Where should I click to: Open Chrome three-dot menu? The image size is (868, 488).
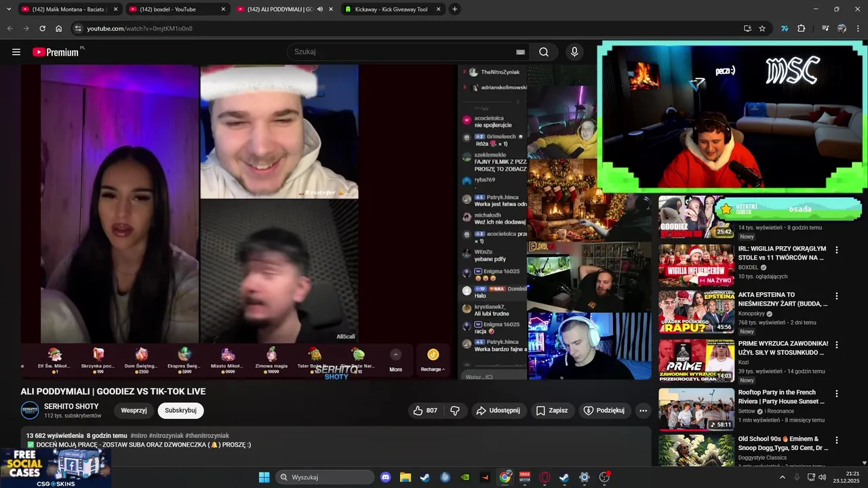coord(859,28)
